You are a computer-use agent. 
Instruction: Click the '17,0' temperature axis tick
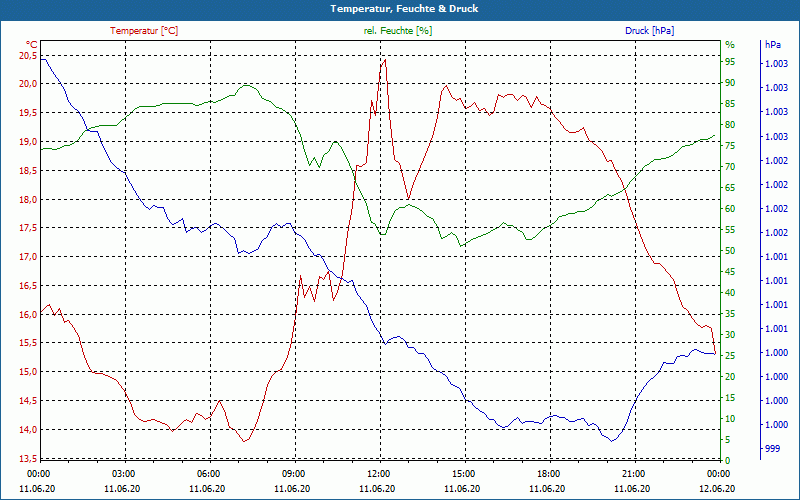(29, 257)
